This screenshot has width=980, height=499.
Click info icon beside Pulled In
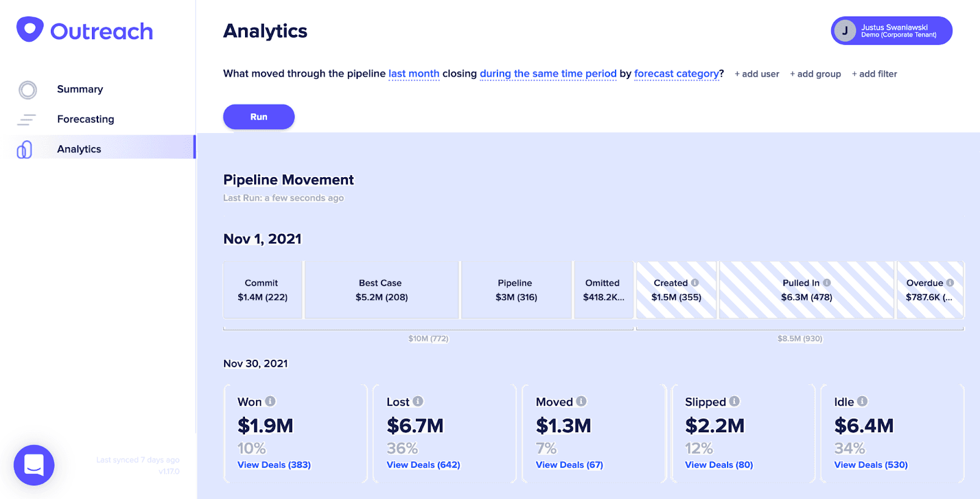(827, 283)
